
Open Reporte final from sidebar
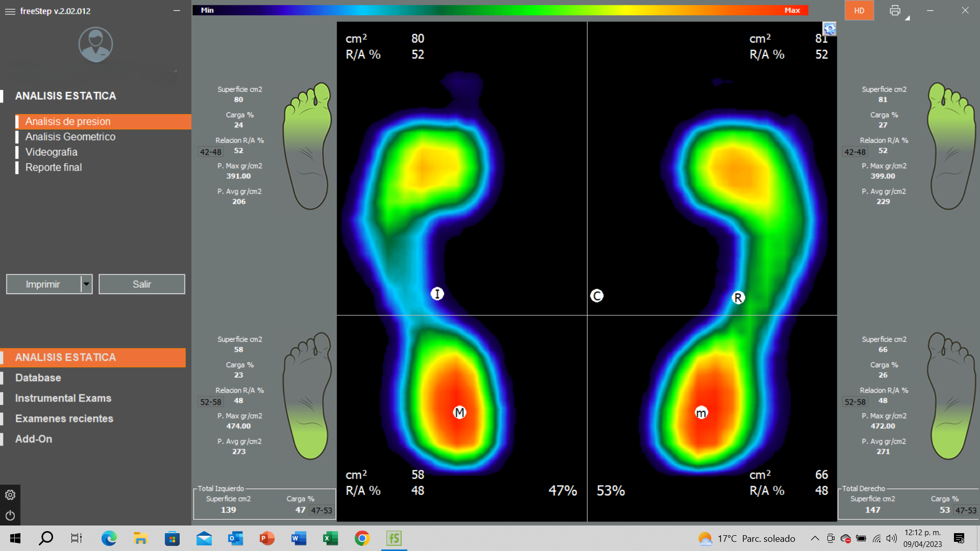54,167
